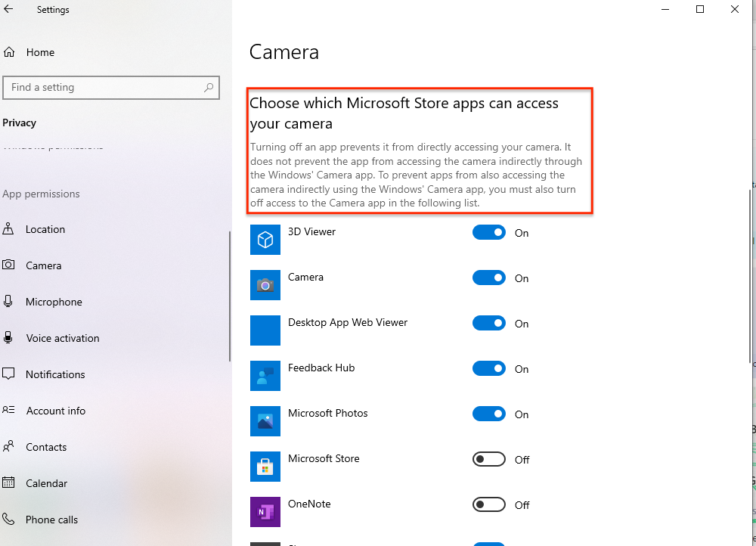756x546 pixels.
Task: Click the Feedback Hub label
Action: 321,368
